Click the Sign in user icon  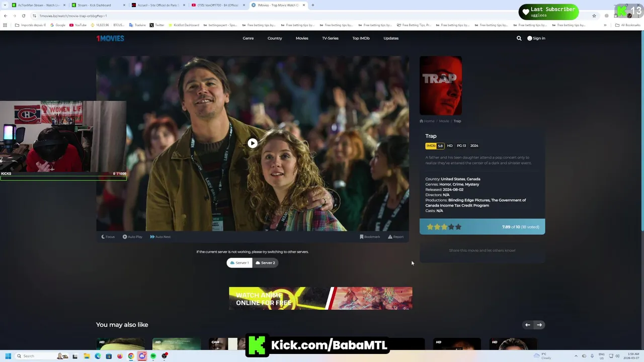point(529,38)
